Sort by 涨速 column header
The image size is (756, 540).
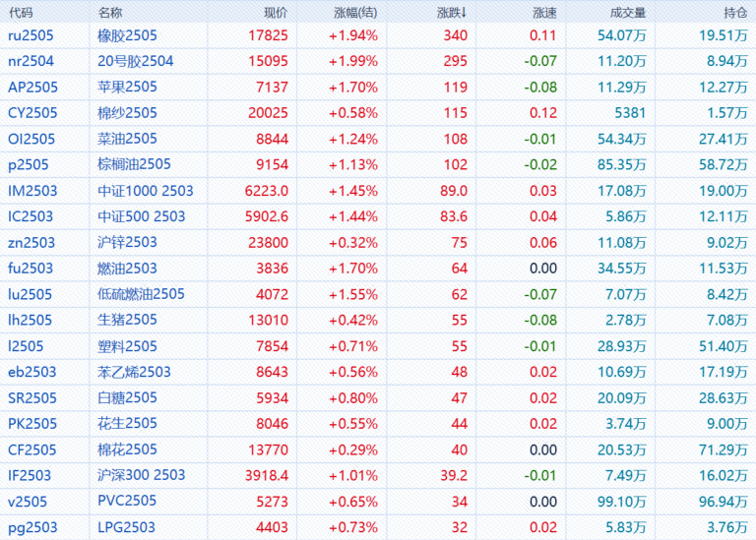[x=544, y=13]
